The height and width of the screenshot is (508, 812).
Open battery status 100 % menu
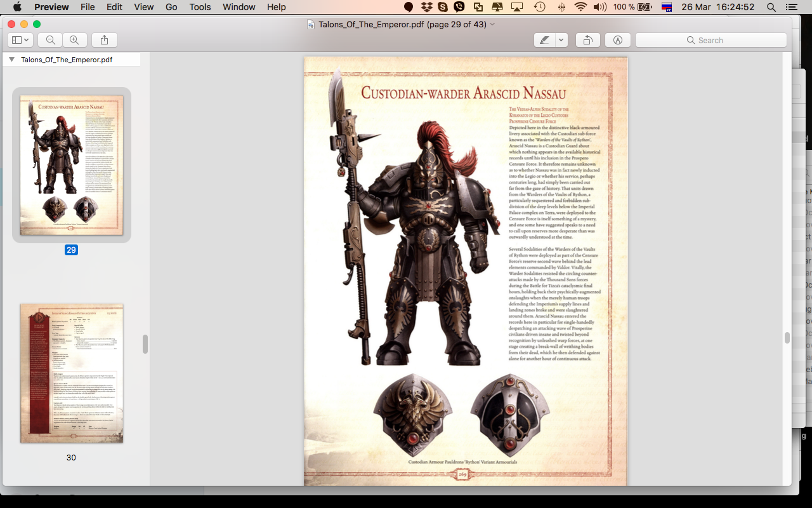point(632,7)
